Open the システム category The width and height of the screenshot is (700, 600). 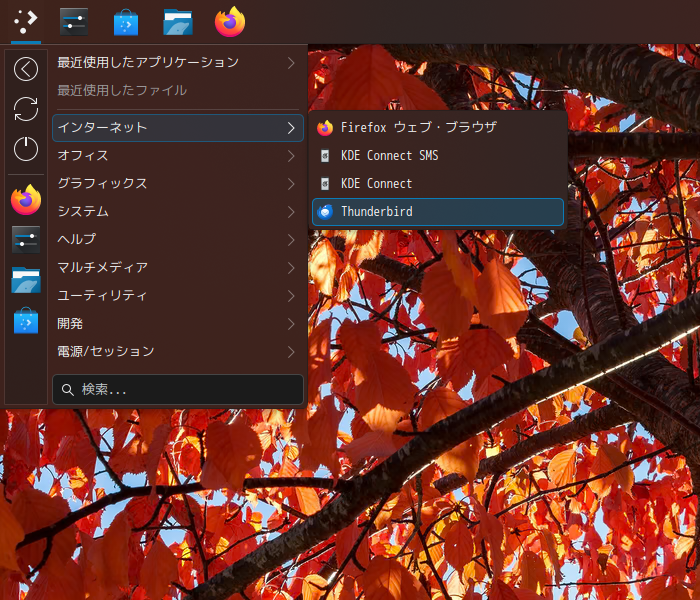(178, 212)
